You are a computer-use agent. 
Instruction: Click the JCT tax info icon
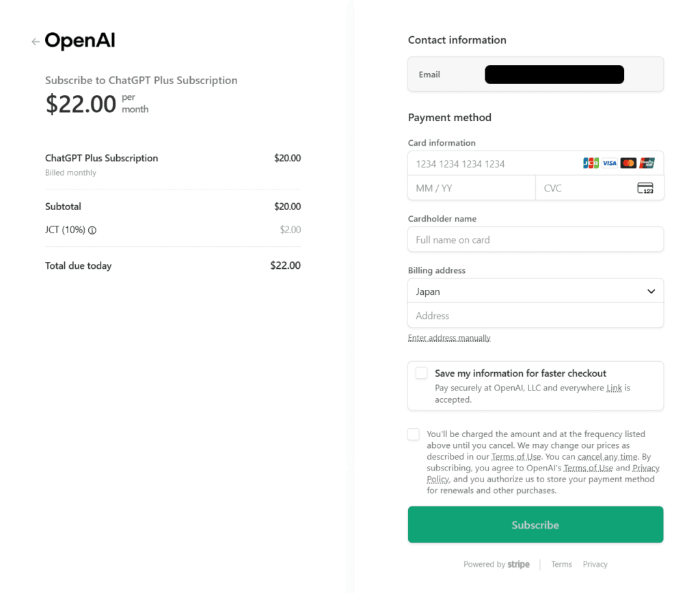tap(92, 230)
